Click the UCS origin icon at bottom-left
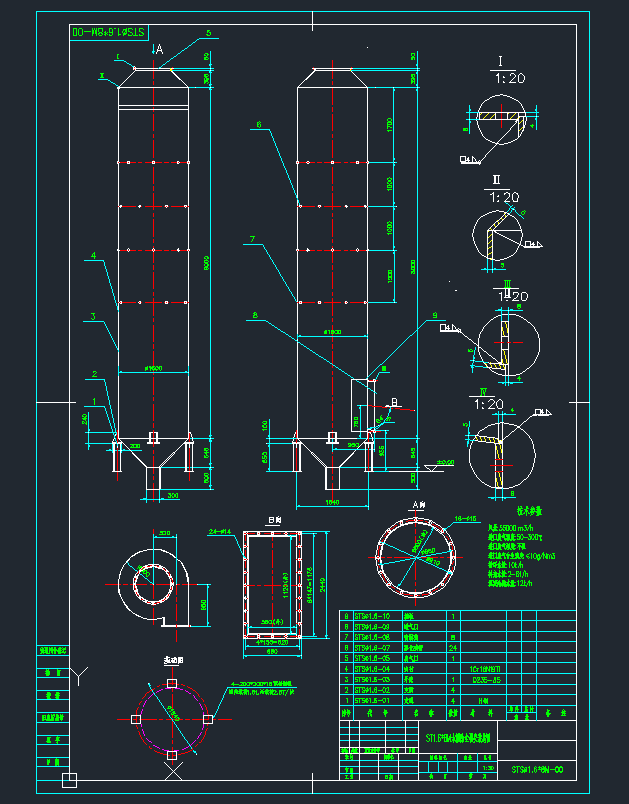Screen dimensions: 629x804 [69, 779]
